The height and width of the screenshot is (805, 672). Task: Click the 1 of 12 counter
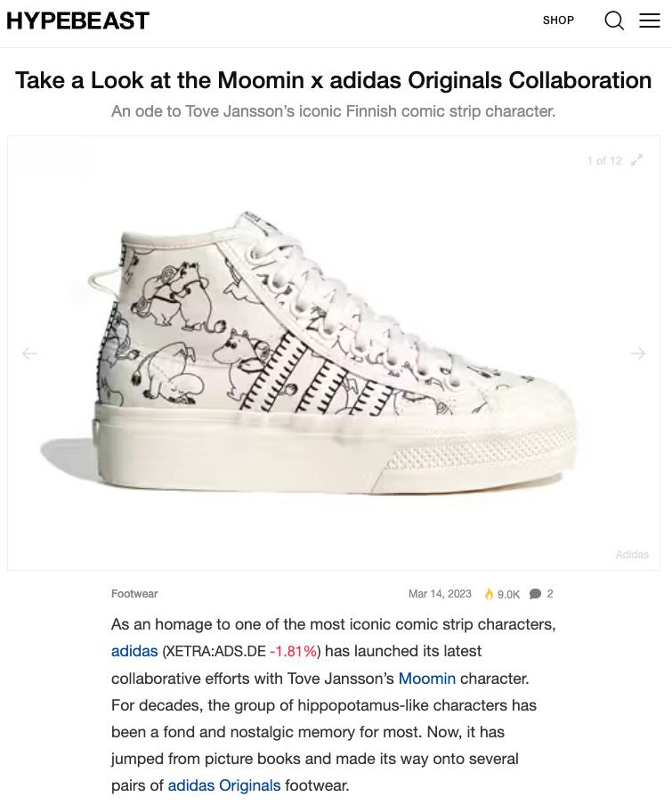pos(604,161)
